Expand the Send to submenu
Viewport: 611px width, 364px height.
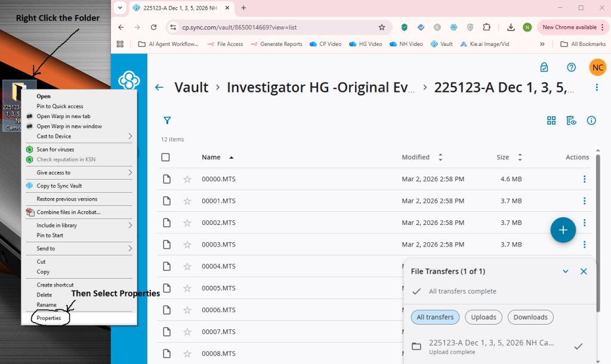(x=45, y=248)
